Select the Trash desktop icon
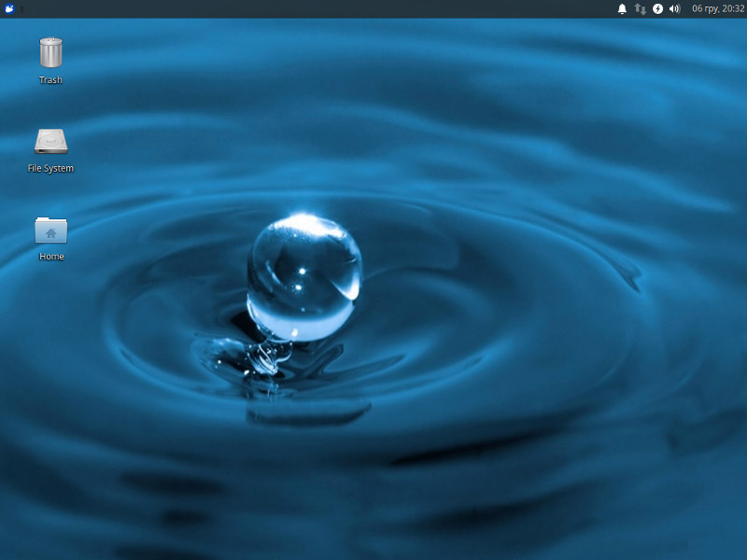Image resolution: width=747 pixels, height=560 pixels. pyautogui.click(x=50, y=52)
